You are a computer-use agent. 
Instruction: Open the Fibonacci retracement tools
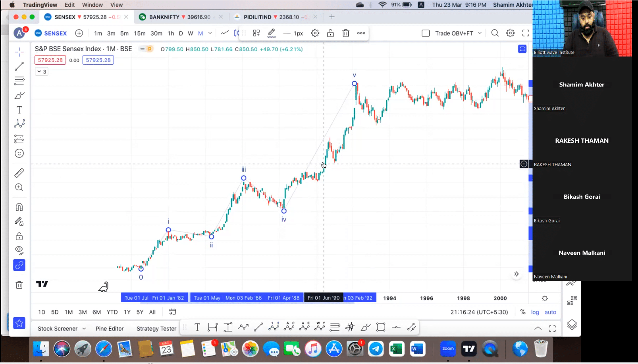19,81
